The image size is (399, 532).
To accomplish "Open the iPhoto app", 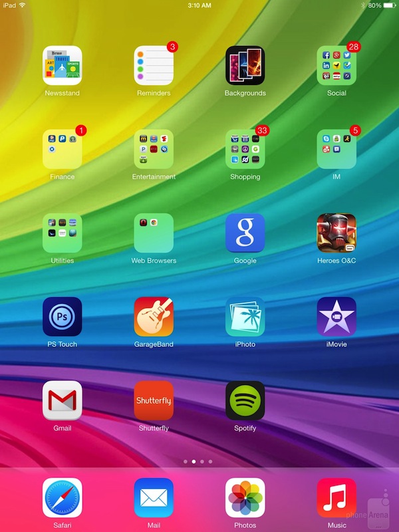I will coord(245,317).
